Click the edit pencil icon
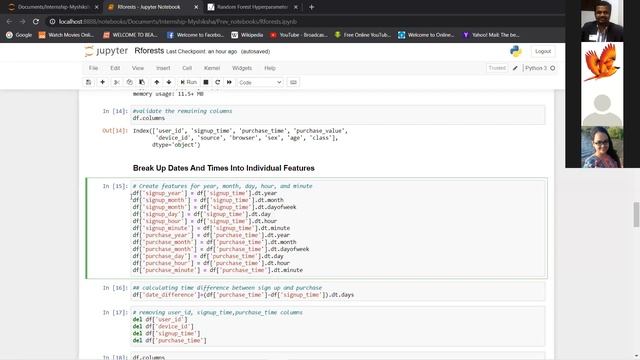The image size is (640, 360). pyautogui.click(x=515, y=68)
